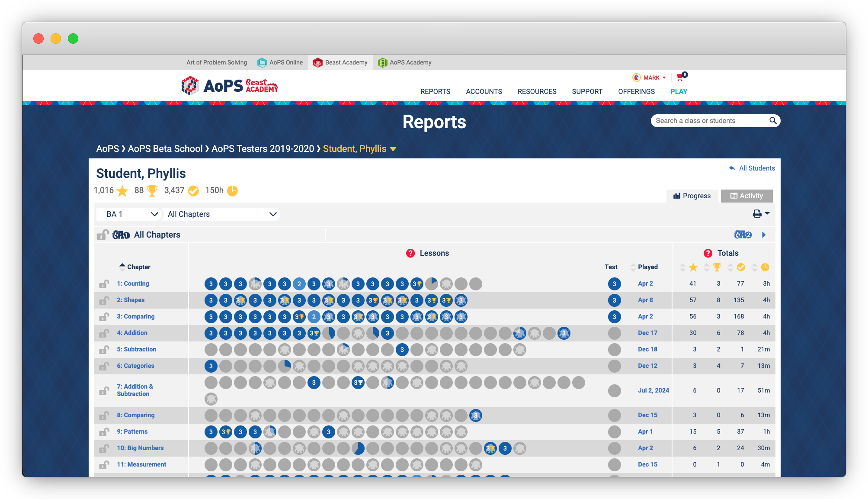868x499 pixels.
Task: Open the RESOURCES menu
Action: pos(537,91)
